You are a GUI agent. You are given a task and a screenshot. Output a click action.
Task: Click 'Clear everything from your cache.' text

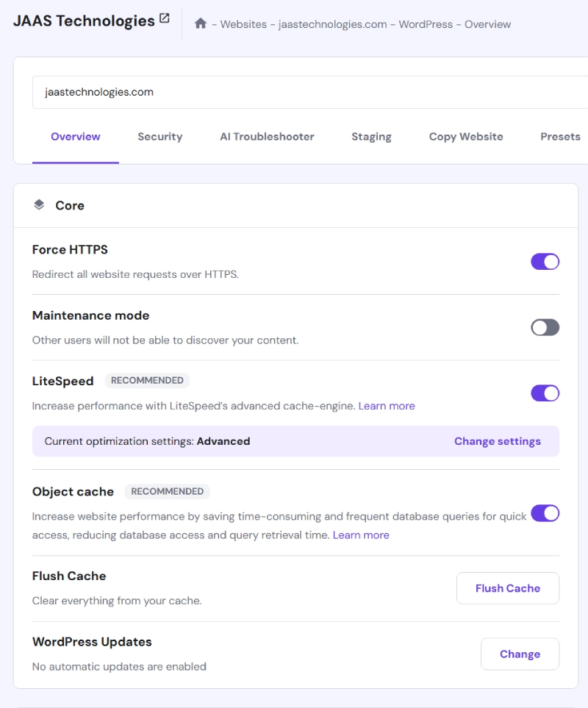(x=117, y=601)
